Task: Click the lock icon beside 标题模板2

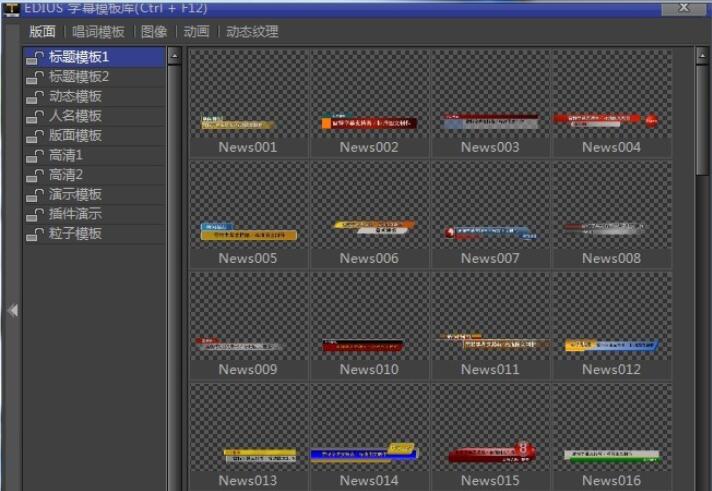Action: coord(35,77)
